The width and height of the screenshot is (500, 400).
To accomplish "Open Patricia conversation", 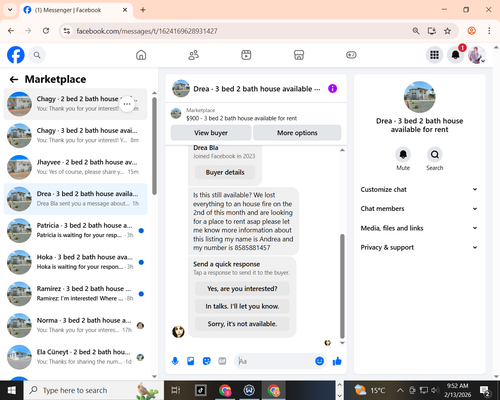I will tap(75, 230).
